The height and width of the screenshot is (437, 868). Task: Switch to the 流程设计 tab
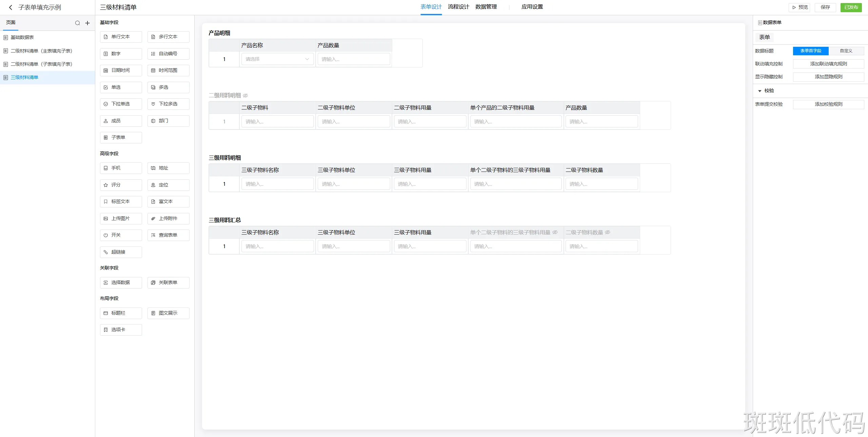click(x=458, y=7)
